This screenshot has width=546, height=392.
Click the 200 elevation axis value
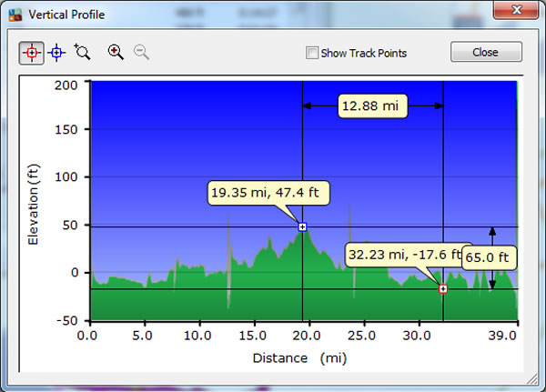click(x=66, y=85)
